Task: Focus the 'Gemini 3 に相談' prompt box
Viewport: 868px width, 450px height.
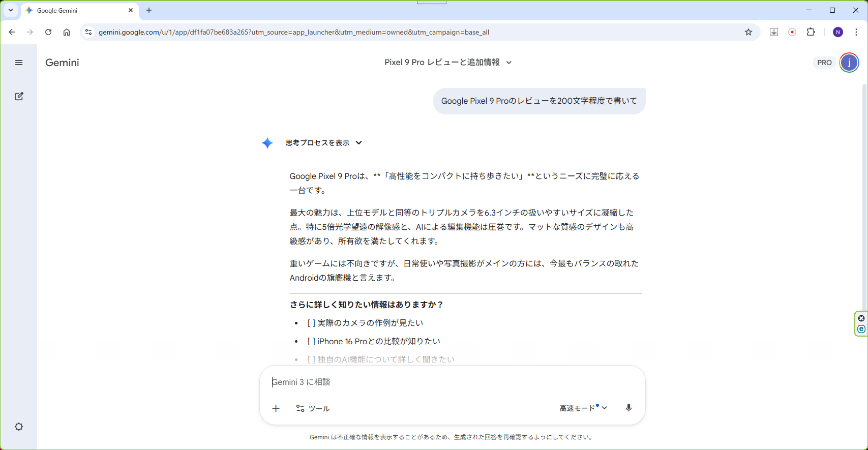Action: [453, 382]
